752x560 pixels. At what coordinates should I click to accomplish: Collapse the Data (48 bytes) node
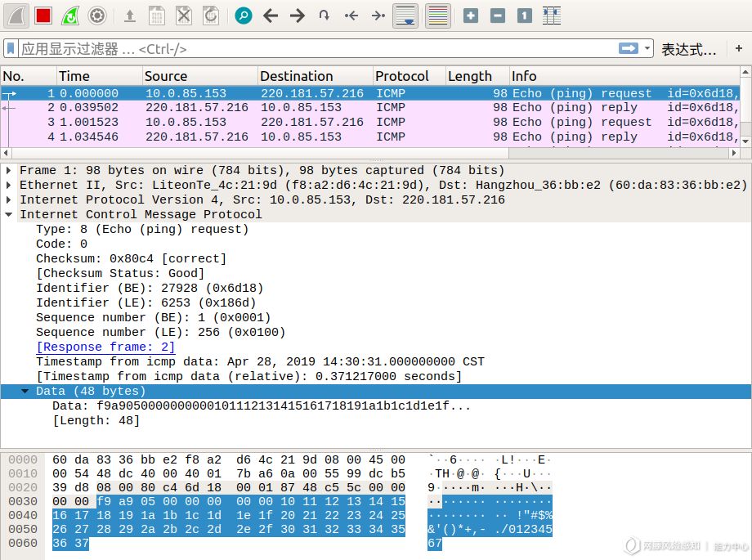click(25, 391)
